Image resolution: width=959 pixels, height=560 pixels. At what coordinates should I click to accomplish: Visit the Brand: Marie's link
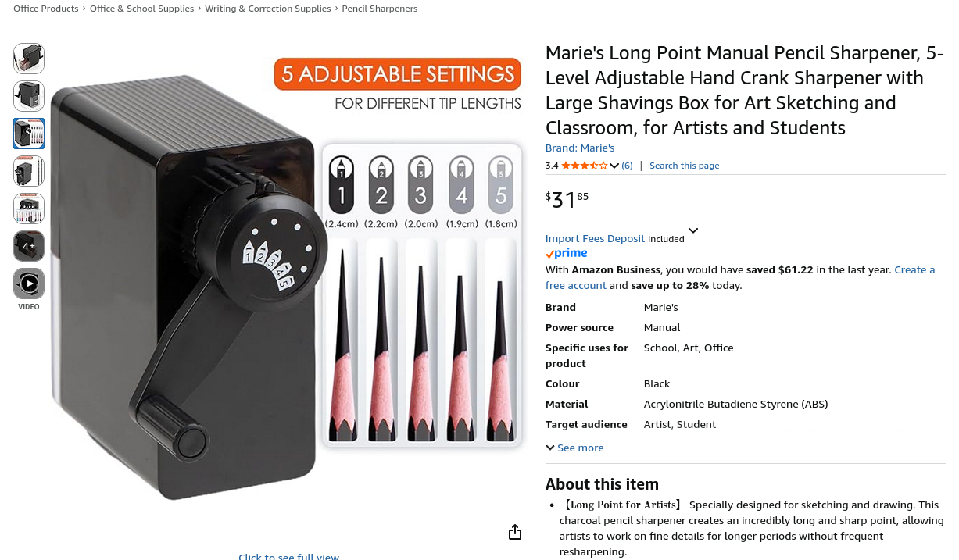coord(580,148)
